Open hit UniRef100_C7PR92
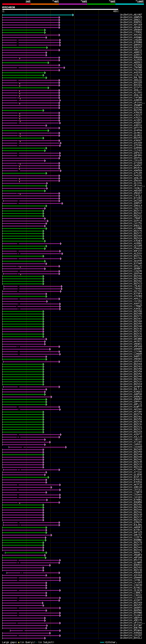The width and height of the screenshot is (146, 644). tap(131, 32)
